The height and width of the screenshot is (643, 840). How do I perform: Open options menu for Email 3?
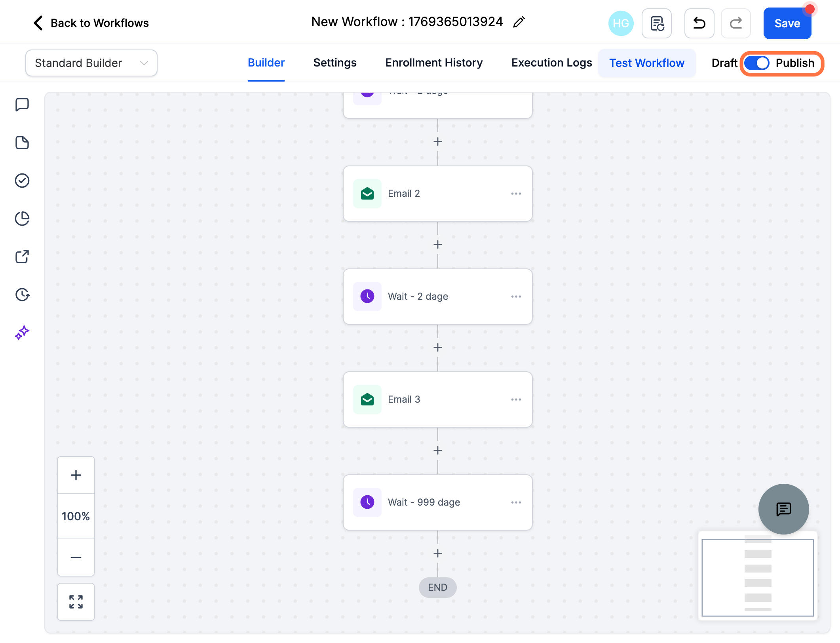point(516,399)
